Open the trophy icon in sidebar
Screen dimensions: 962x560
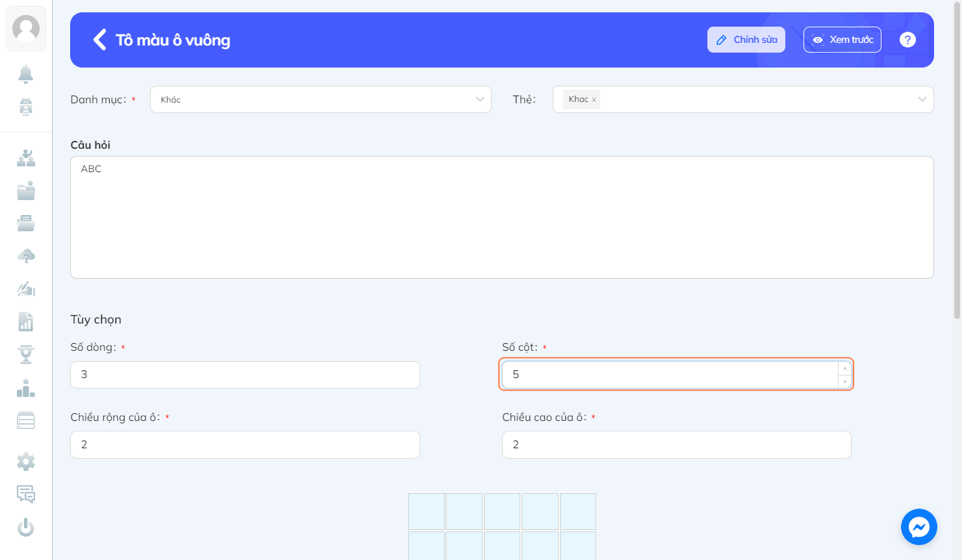(x=26, y=354)
